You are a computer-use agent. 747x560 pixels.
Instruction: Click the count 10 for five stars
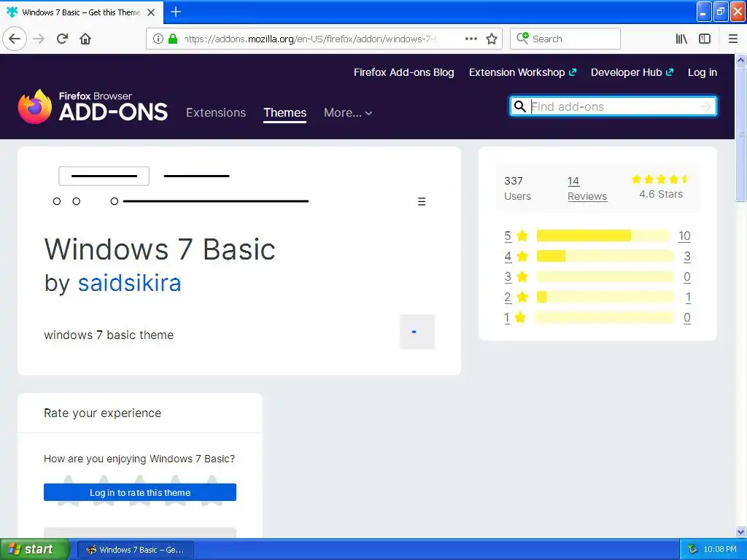684,236
